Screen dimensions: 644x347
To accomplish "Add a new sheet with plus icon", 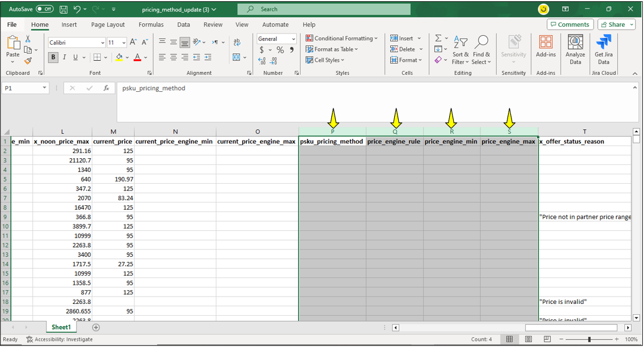I will tap(96, 327).
